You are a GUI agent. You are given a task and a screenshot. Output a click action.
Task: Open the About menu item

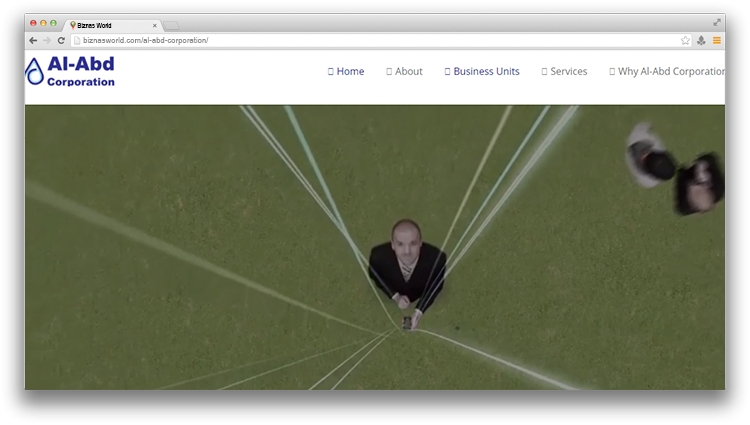click(405, 72)
